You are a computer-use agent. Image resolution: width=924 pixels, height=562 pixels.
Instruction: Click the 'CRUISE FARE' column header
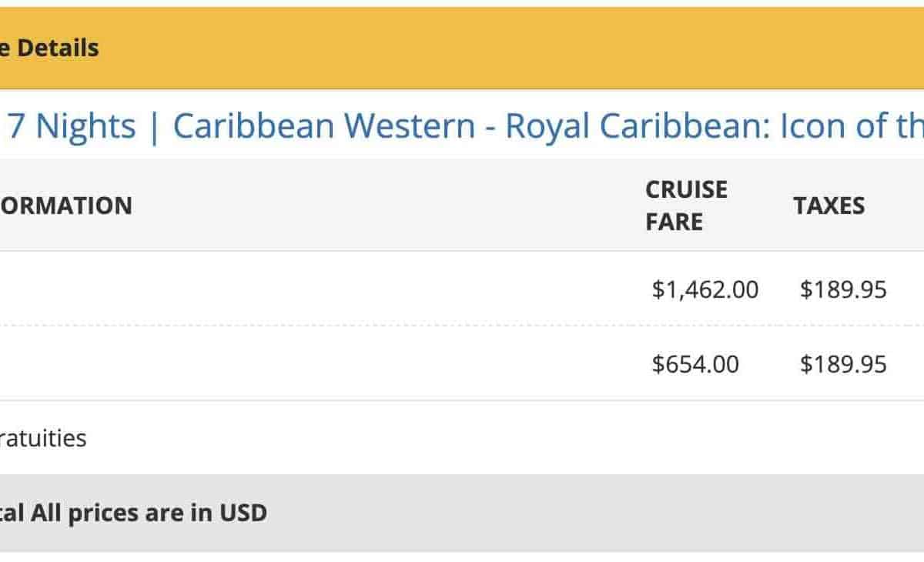coord(685,206)
